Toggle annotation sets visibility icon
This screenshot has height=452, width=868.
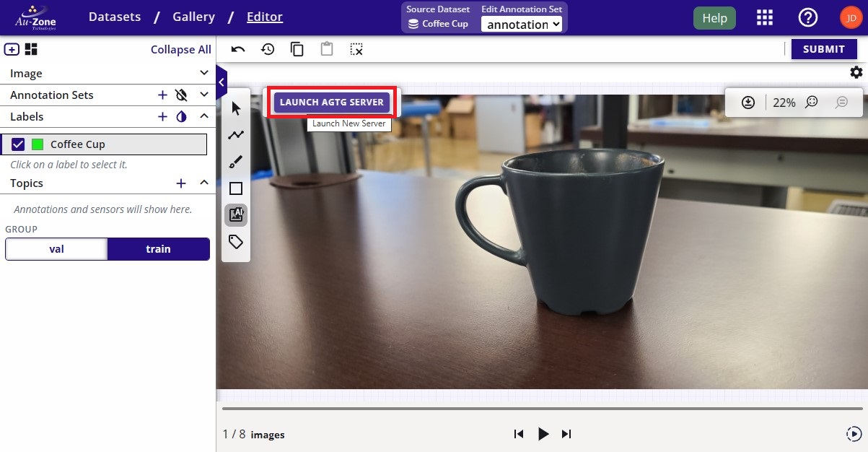pos(181,95)
